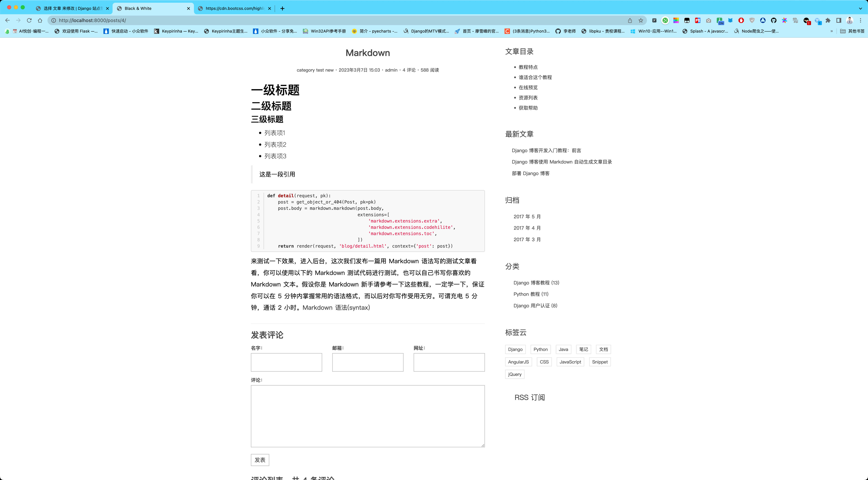Open Django 博客开发入门教程：前言 post
This screenshot has height=480, width=868.
(x=546, y=150)
